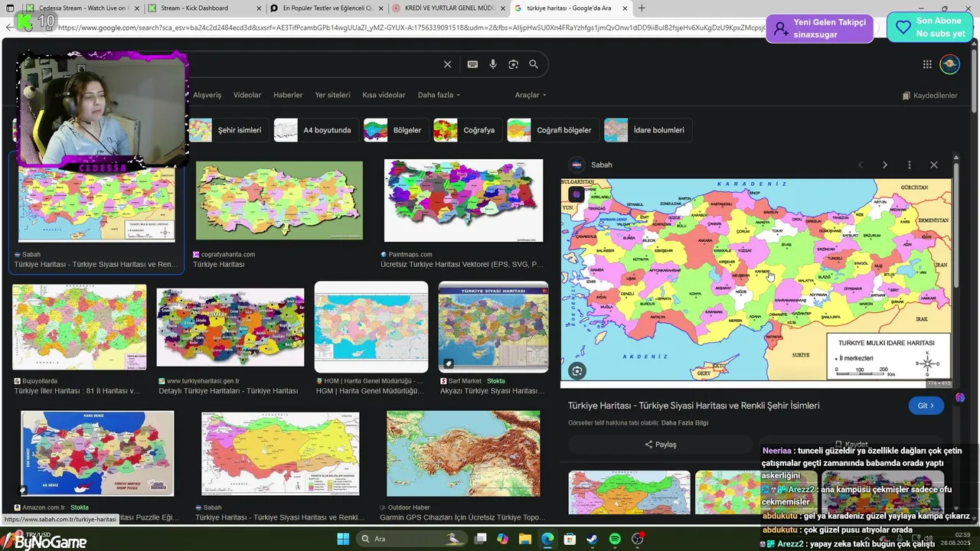Select the 'Coğrafya' filter chip
The width and height of the screenshot is (980, 551).
466,130
